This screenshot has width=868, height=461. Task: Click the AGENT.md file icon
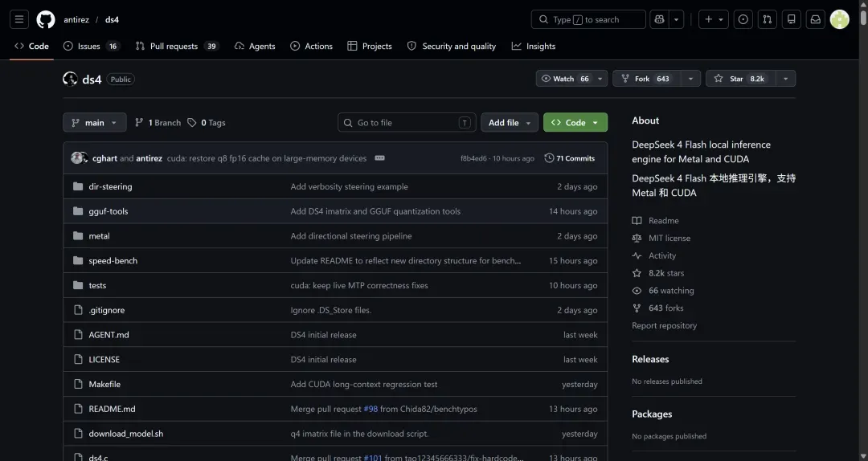78,335
